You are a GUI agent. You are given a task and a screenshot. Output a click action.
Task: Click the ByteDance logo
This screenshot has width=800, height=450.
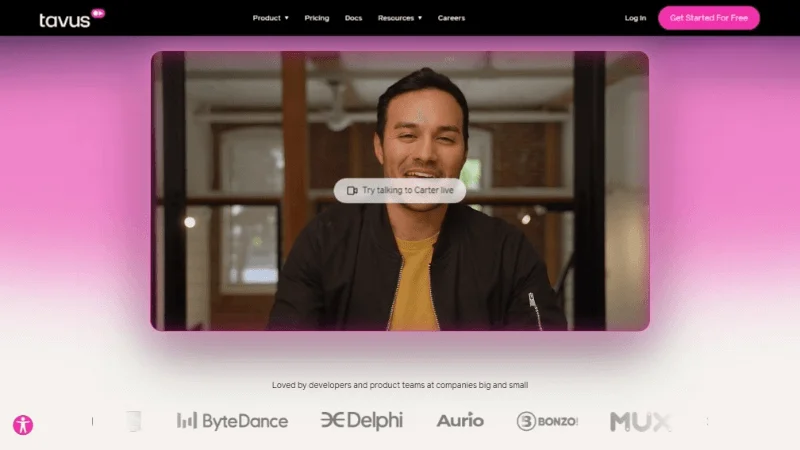click(x=232, y=421)
